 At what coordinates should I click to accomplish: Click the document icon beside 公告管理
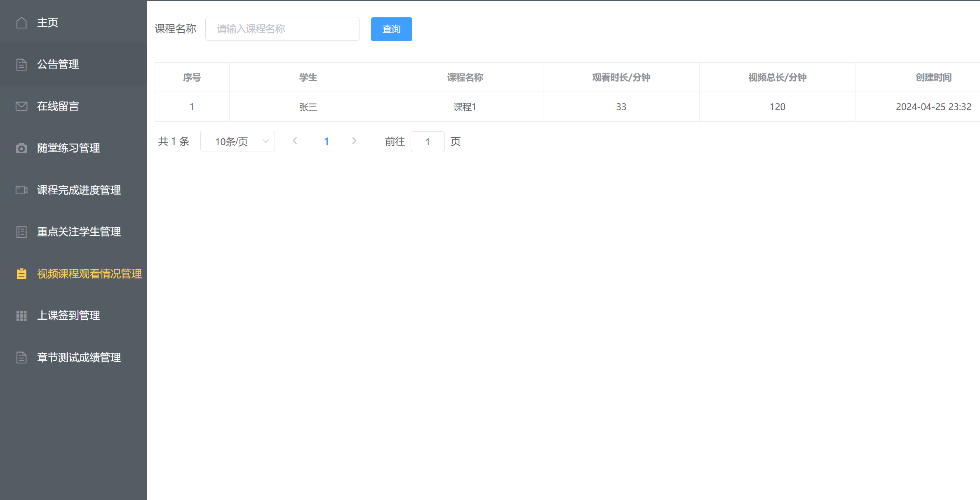[x=21, y=64]
